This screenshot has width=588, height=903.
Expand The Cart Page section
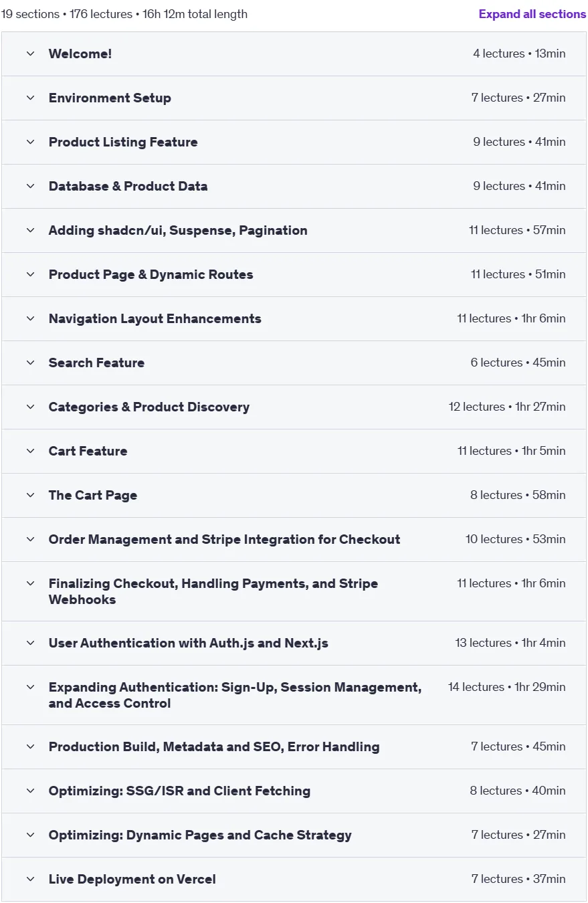[294, 495]
